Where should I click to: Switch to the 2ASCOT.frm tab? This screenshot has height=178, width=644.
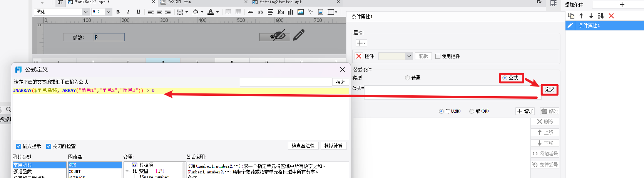(x=179, y=2)
